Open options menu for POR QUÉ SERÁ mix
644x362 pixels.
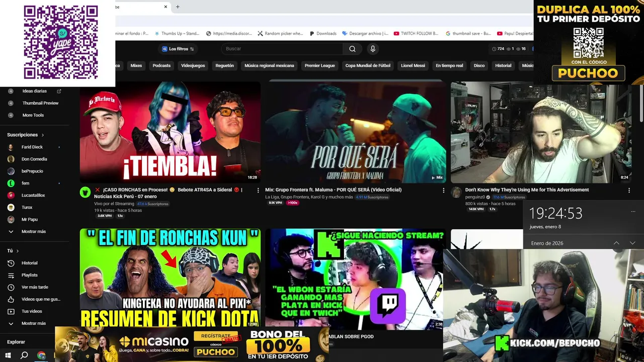(443, 191)
